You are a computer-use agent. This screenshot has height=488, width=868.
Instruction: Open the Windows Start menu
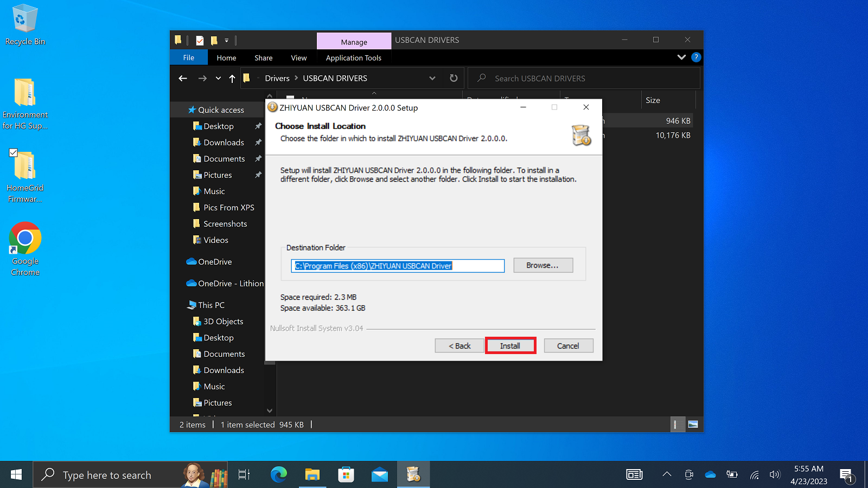(16, 474)
